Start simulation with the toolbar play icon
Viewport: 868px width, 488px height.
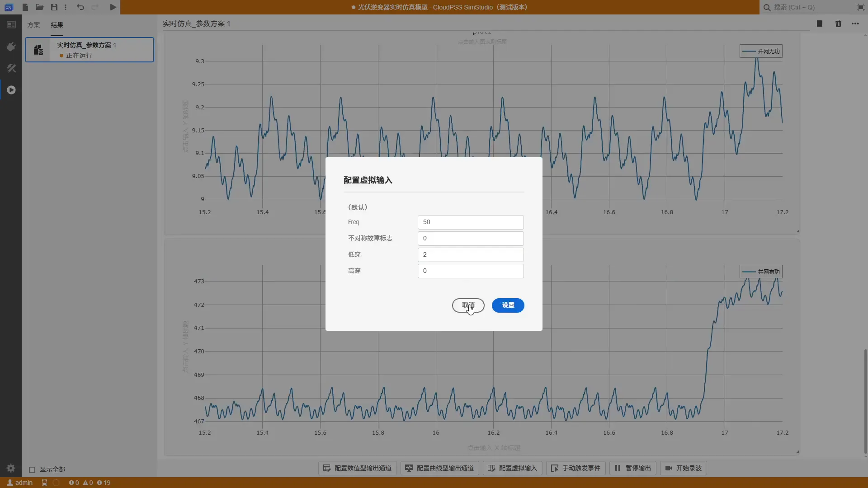(113, 7)
